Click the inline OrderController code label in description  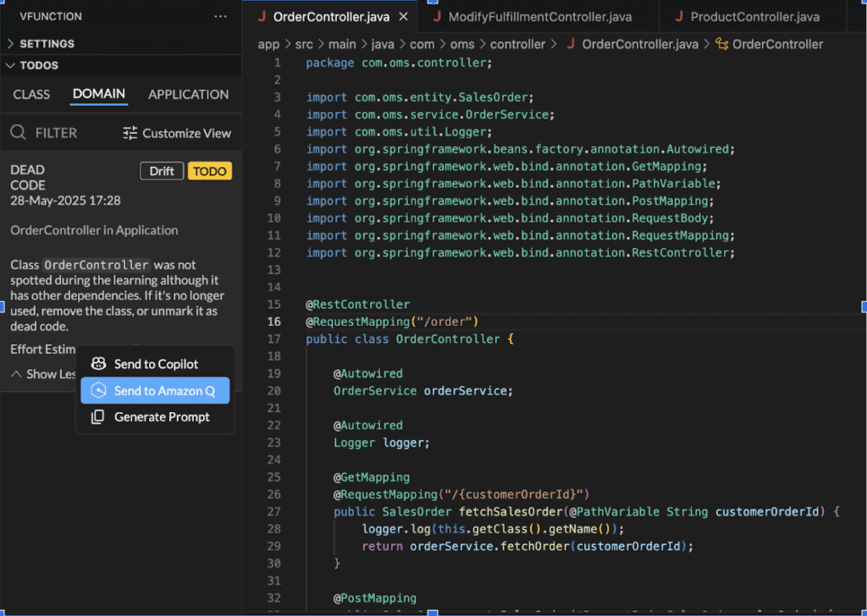point(97,265)
